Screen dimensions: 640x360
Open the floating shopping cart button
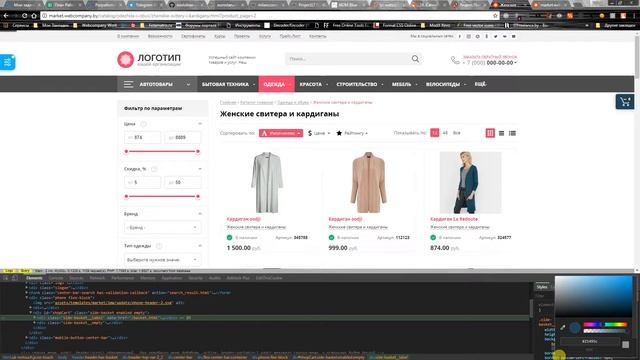[x=625, y=102]
